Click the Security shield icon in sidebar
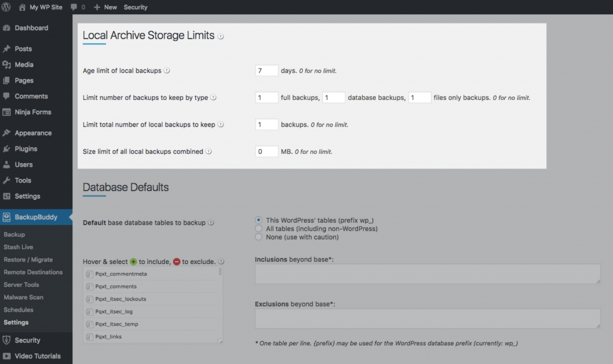The height and width of the screenshot is (364, 613). tap(6, 340)
